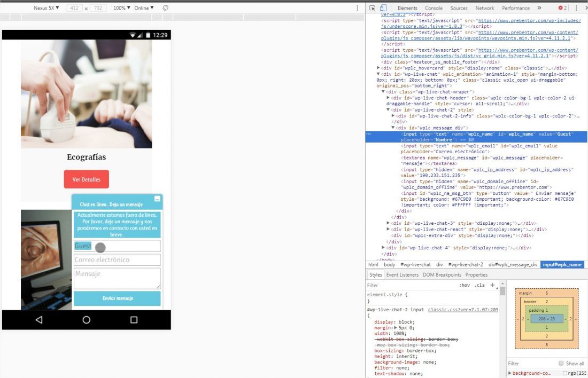Screen dimensions: 588x378
Task: Select the Event Listeners subtab
Action: pos(402,274)
